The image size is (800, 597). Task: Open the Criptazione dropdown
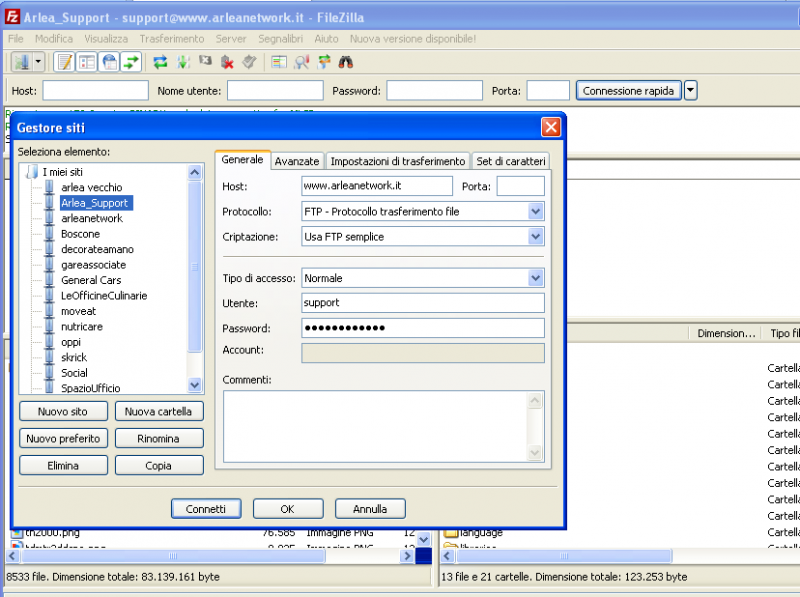click(x=423, y=237)
